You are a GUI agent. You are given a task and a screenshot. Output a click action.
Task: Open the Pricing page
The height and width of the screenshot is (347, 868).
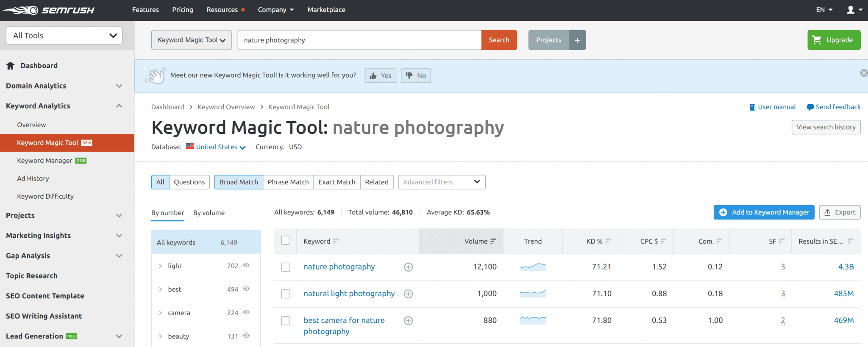(x=183, y=10)
